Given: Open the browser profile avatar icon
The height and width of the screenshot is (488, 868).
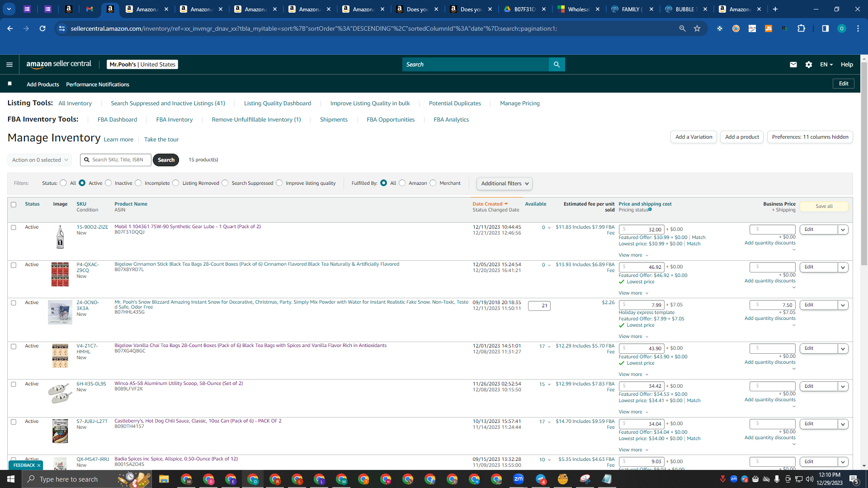Looking at the screenshot, I should (x=841, y=28).
